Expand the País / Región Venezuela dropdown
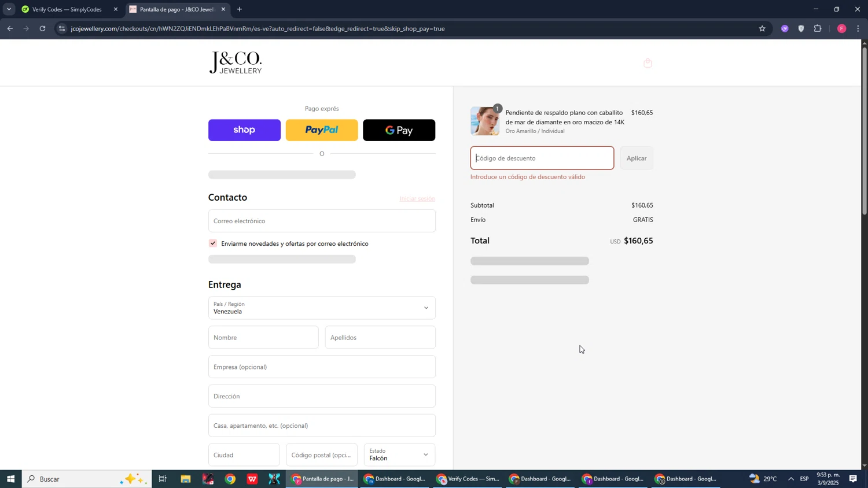This screenshot has width=868, height=488. click(322, 308)
